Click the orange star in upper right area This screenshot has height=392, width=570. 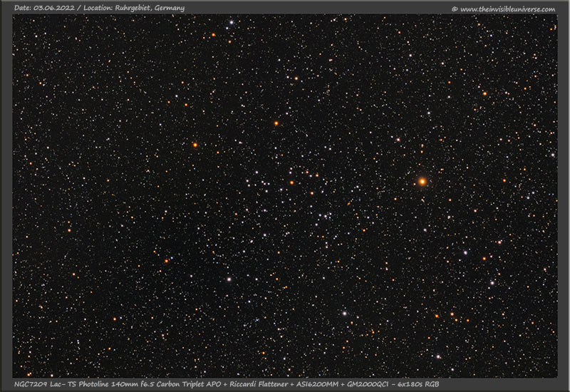click(x=484, y=93)
